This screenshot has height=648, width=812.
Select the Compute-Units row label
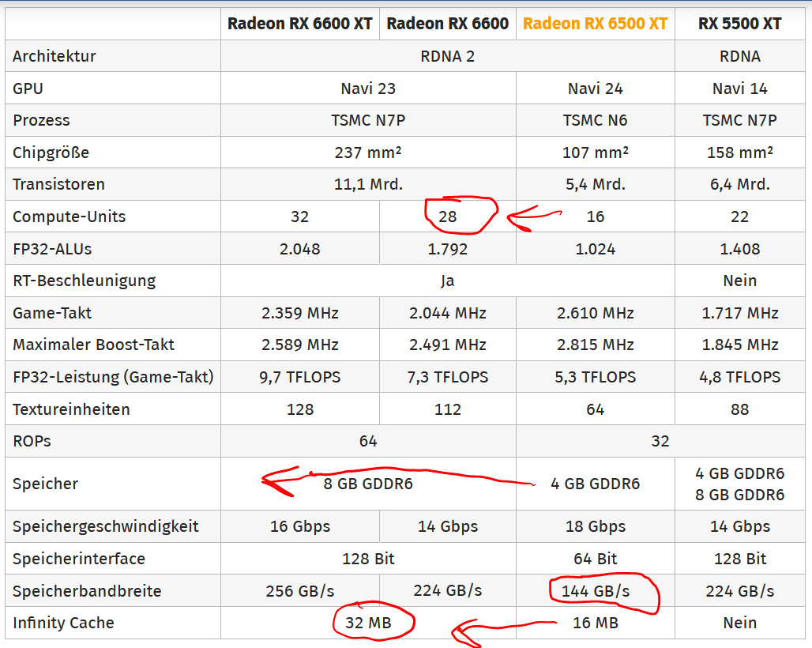(70, 217)
